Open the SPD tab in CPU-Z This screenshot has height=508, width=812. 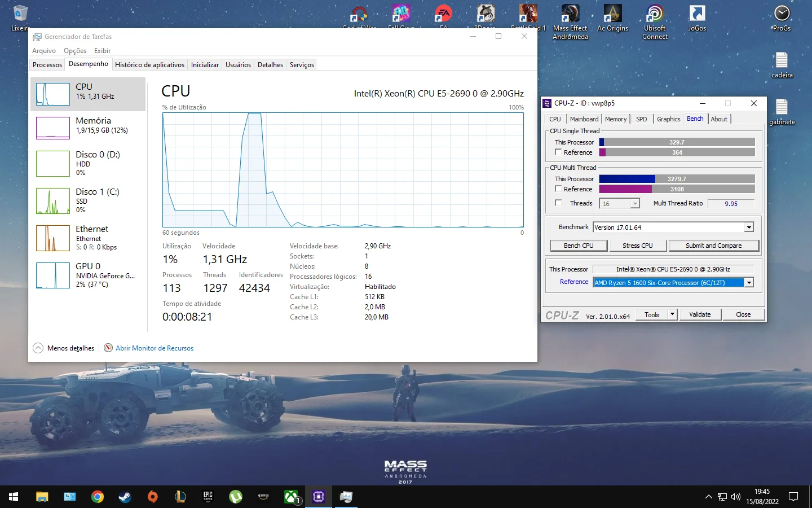(641, 119)
